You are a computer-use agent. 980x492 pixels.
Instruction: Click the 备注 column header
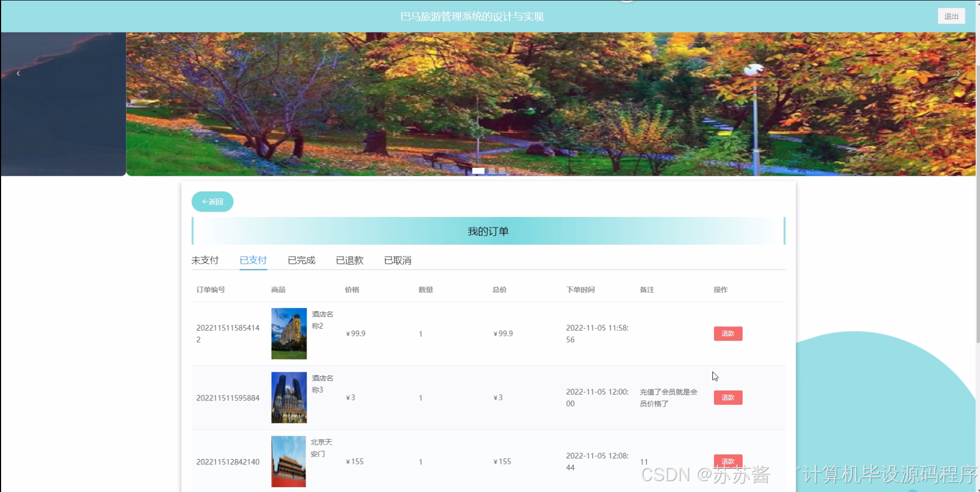tap(647, 290)
